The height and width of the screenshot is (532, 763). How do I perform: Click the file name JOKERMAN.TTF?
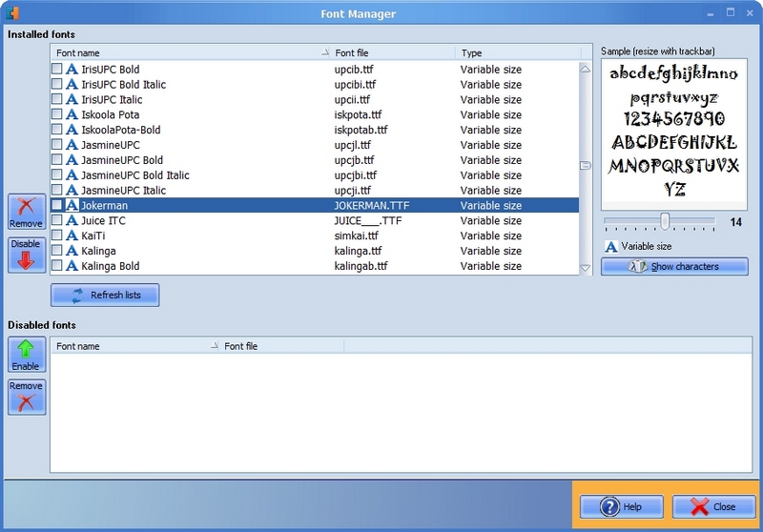pos(371,205)
